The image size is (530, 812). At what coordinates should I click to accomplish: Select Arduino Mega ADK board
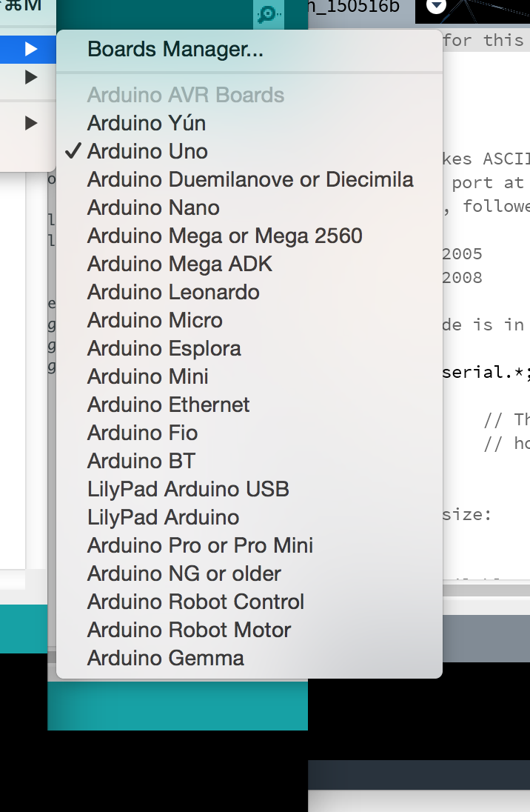coord(249,264)
